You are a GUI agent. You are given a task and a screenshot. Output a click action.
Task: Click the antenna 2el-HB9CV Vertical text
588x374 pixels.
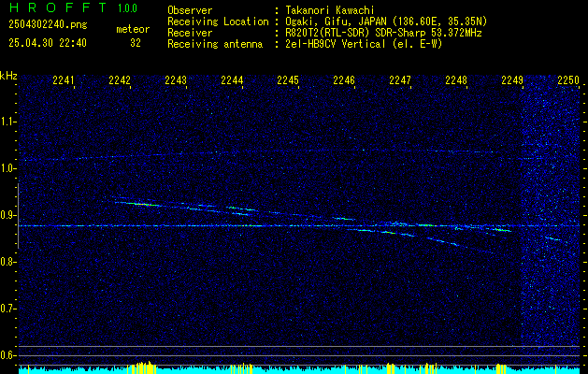[336, 44]
